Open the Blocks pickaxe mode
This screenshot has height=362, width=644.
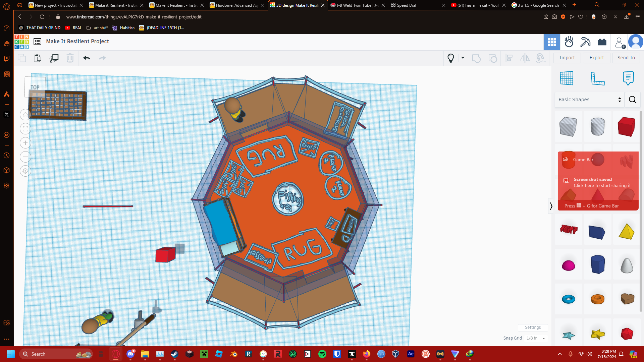pyautogui.click(x=585, y=42)
